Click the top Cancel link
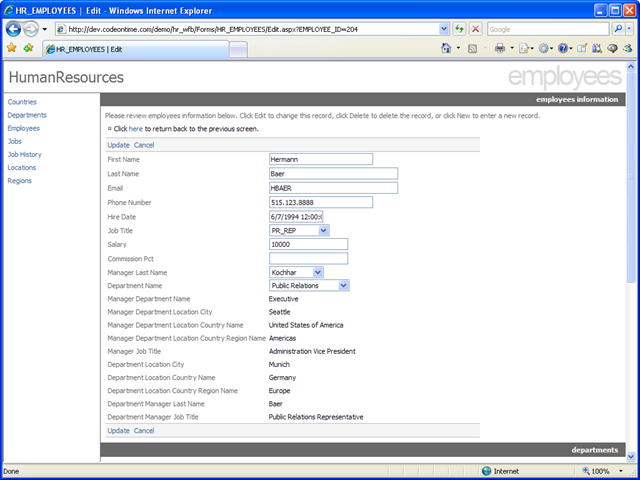Screen dimensions: 640x480 pyautogui.click(x=144, y=145)
